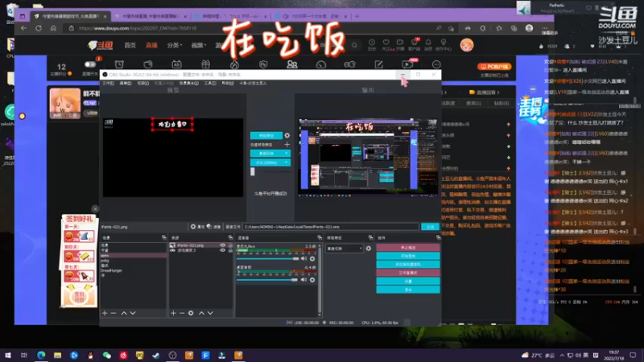Open Douyu user avatar
Viewport: 644px width, 362px height.
coord(467,45)
